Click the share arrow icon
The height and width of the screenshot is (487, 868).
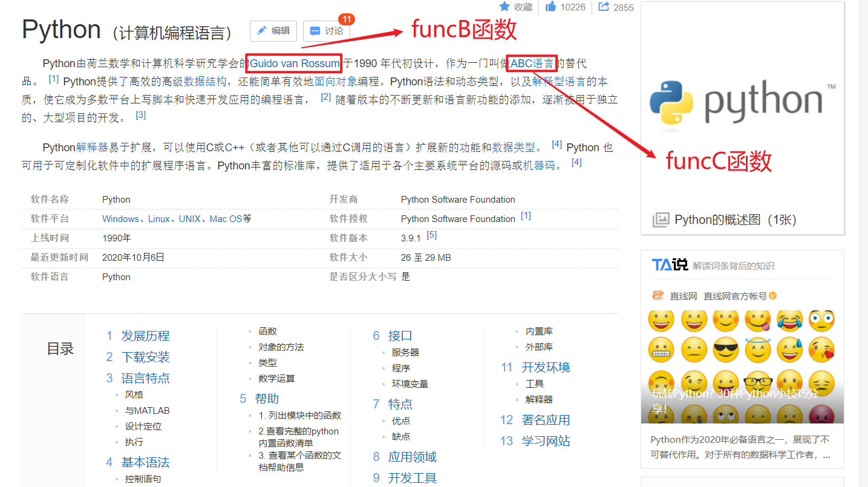(x=604, y=7)
